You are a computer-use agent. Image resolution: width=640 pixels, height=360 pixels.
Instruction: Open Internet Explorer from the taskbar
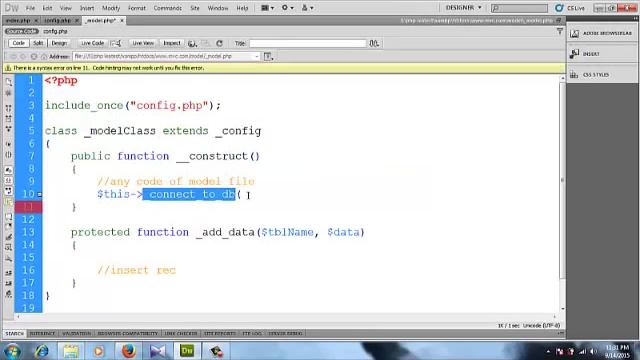tap(41, 351)
